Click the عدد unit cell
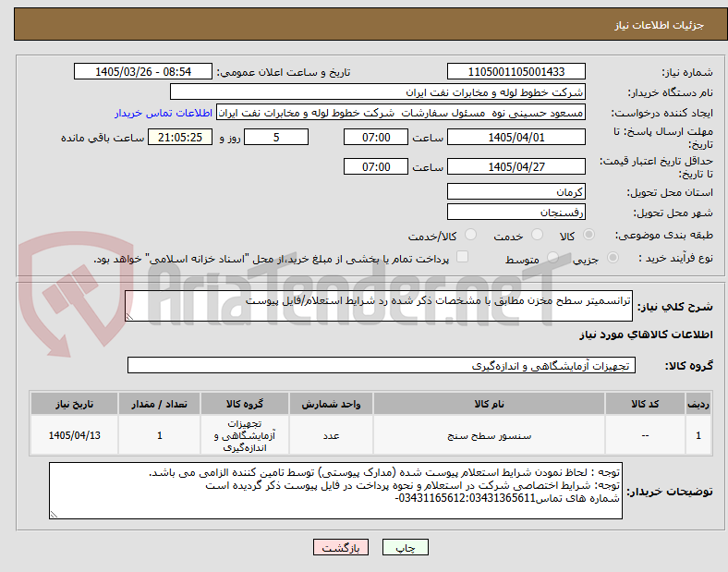 pos(331,435)
